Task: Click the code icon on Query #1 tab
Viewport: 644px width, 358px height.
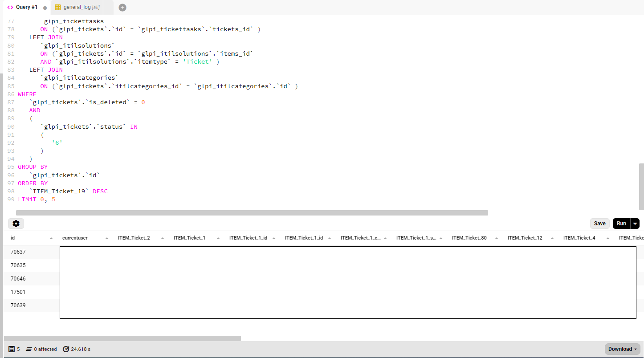Action: [x=11, y=7]
